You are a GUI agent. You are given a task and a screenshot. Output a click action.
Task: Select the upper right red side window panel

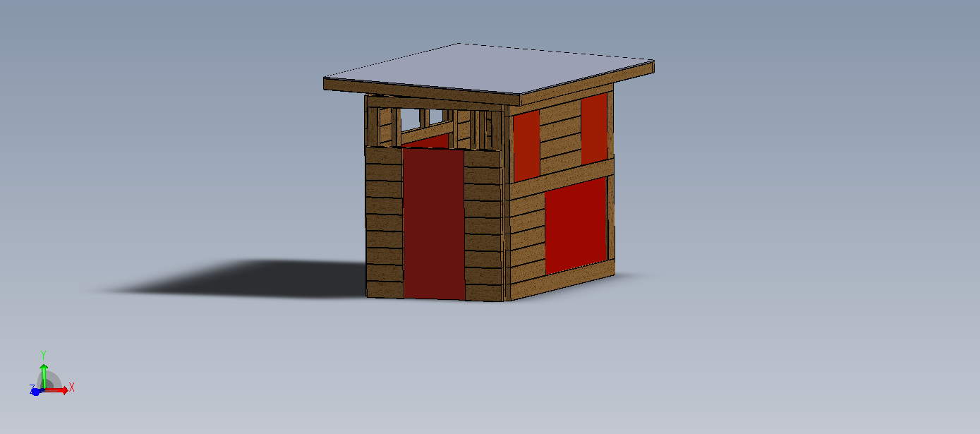coord(593,128)
